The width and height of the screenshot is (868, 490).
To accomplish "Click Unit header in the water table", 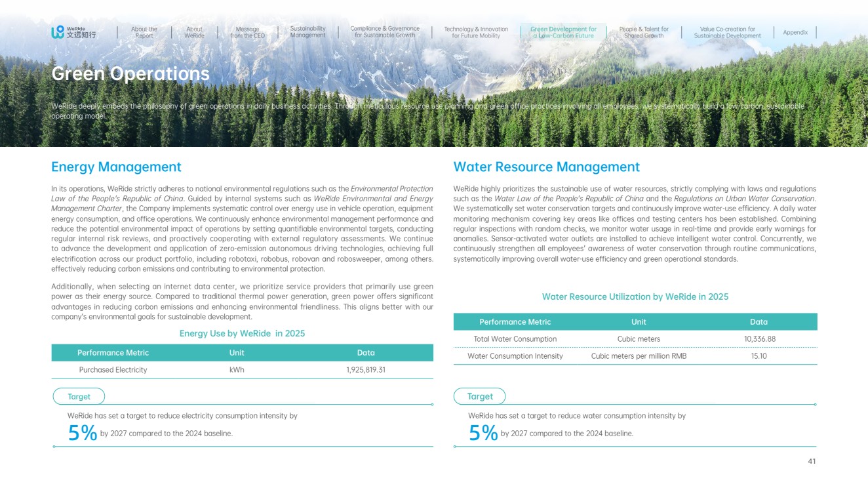I will (x=639, y=322).
